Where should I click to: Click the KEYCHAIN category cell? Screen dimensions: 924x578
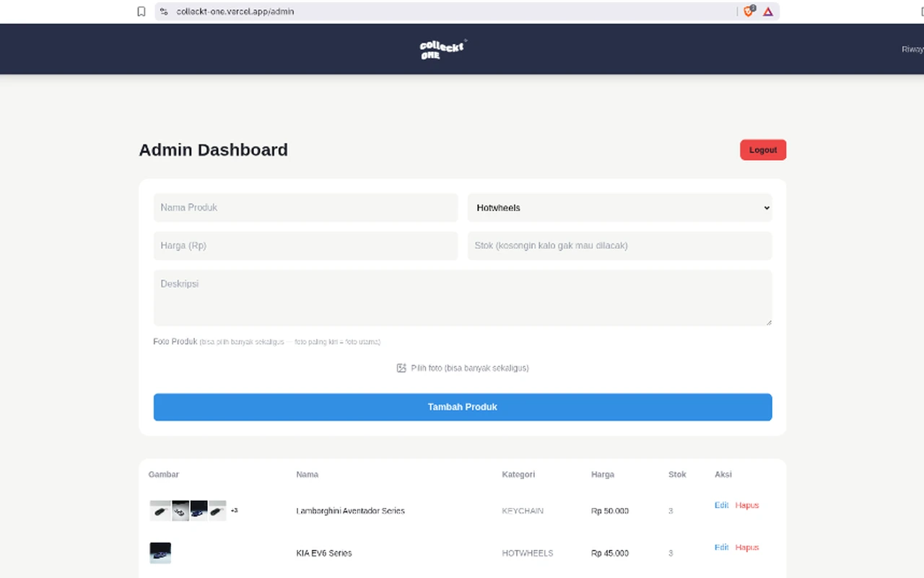523,511
